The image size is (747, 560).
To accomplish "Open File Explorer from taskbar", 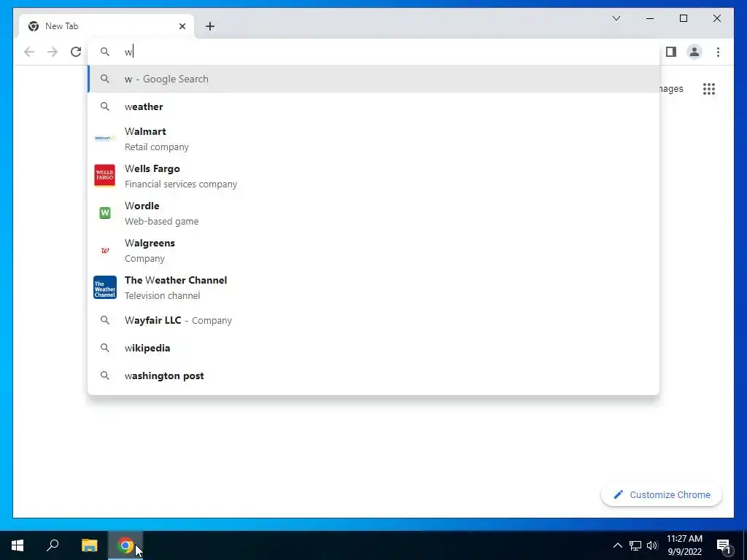I will click(x=89, y=545).
